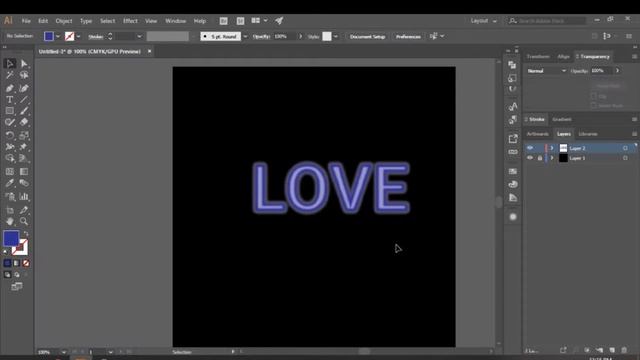Screen dimensions: 640x360
Task: Activate the Zoom tool
Action: 24,221
